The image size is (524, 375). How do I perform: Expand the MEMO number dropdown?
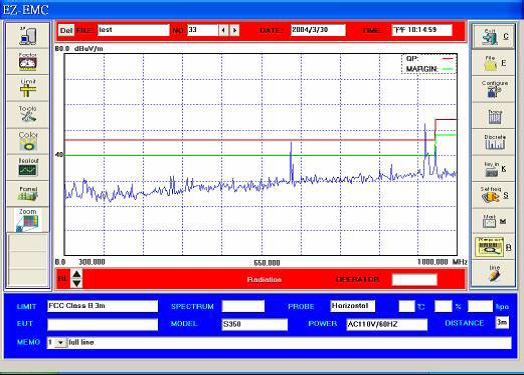(x=60, y=343)
